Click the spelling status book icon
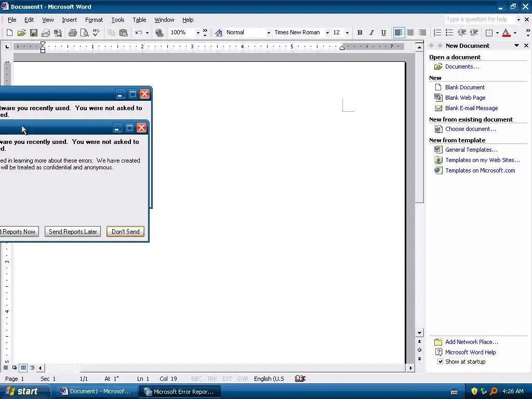The image size is (532, 399). (x=300, y=378)
